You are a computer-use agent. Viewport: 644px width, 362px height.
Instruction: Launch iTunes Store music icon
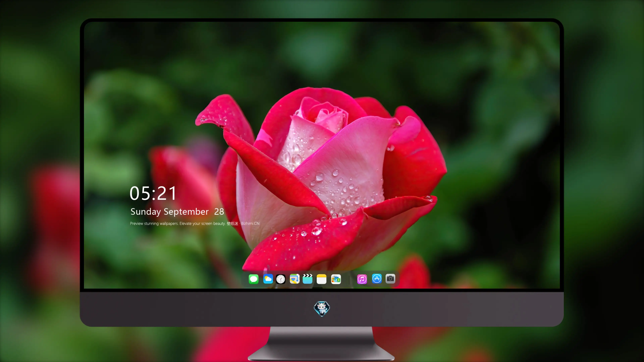pyautogui.click(x=362, y=279)
